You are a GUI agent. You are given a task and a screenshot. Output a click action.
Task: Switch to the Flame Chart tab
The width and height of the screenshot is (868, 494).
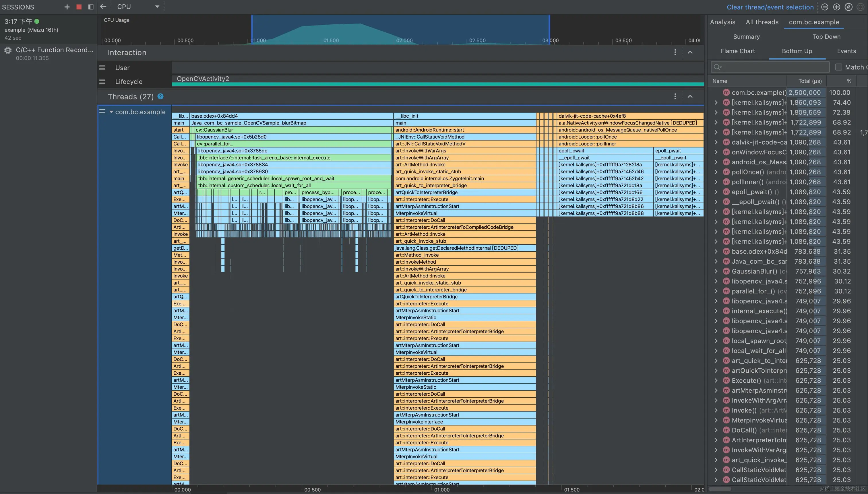[x=738, y=51]
